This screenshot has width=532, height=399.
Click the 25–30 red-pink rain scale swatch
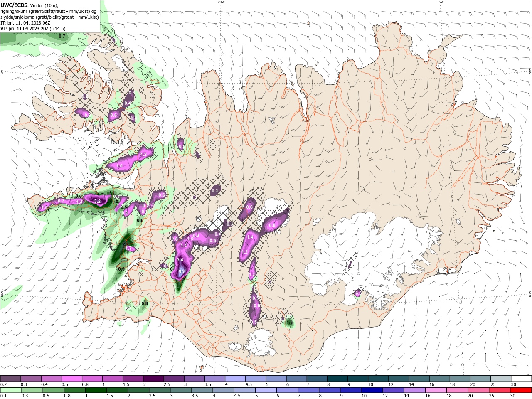pyautogui.click(x=499, y=390)
